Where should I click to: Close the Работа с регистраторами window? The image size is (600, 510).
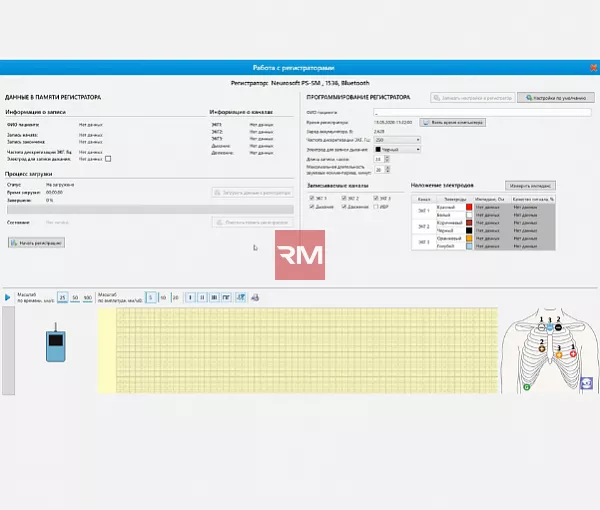(x=593, y=68)
